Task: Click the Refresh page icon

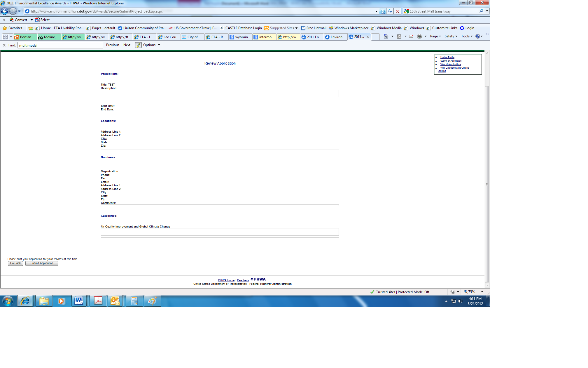Action: (390, 11)
